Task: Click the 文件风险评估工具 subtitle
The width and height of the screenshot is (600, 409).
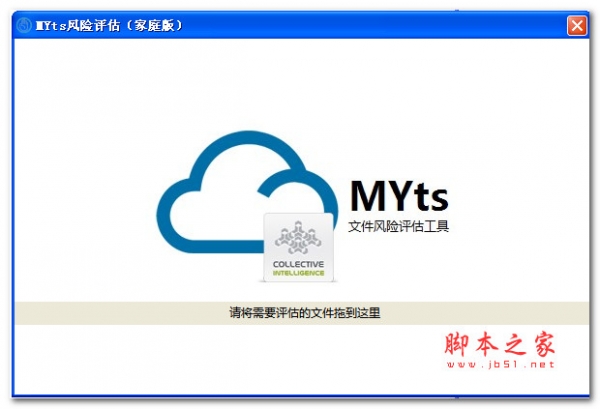Action: (398, 226)
